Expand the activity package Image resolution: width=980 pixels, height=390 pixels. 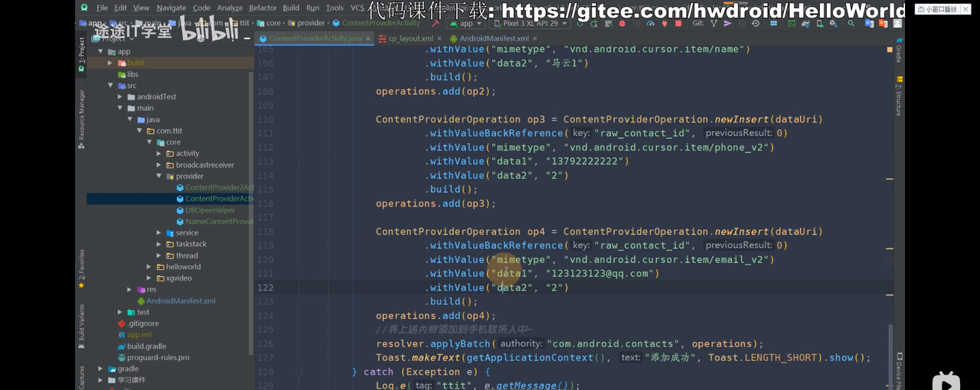click(159, 154)
